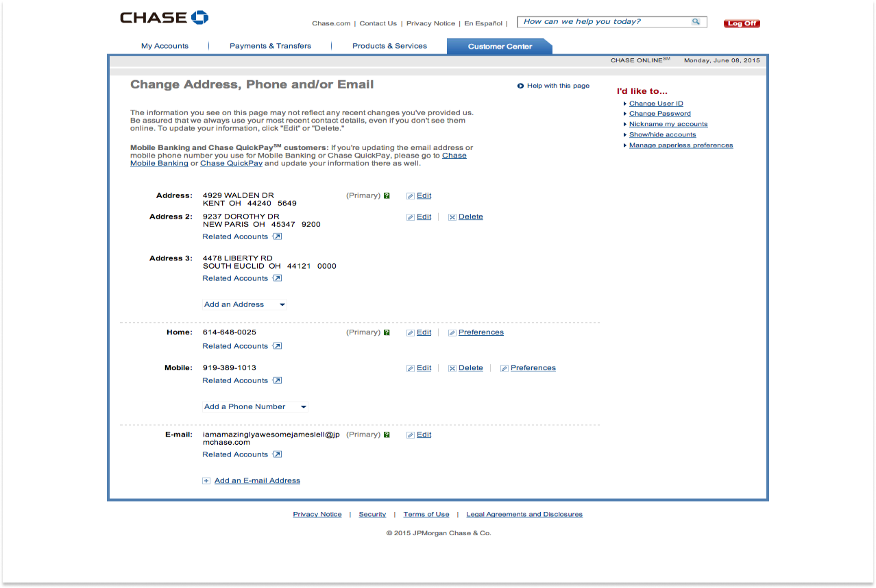
Task: Click Edit link for primary Address
Action: pyautogui.click(x=424, y=196)
